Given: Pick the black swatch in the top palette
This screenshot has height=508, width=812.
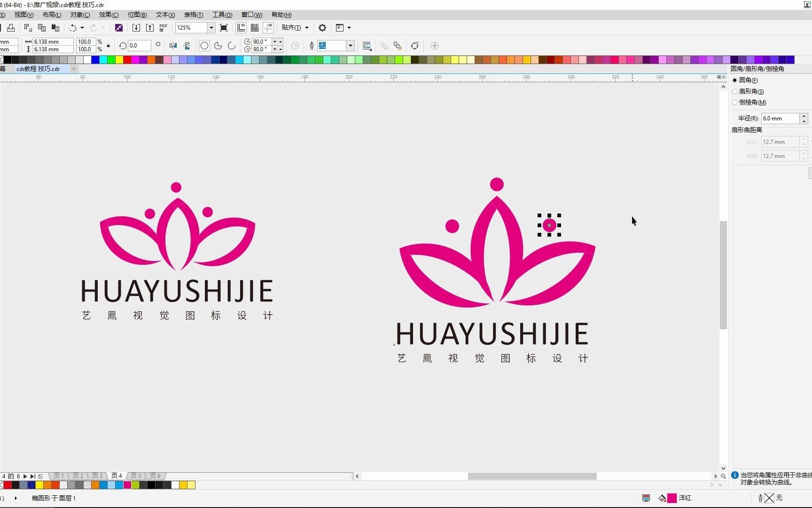Looking at the screenshot, I should point(8,60).
